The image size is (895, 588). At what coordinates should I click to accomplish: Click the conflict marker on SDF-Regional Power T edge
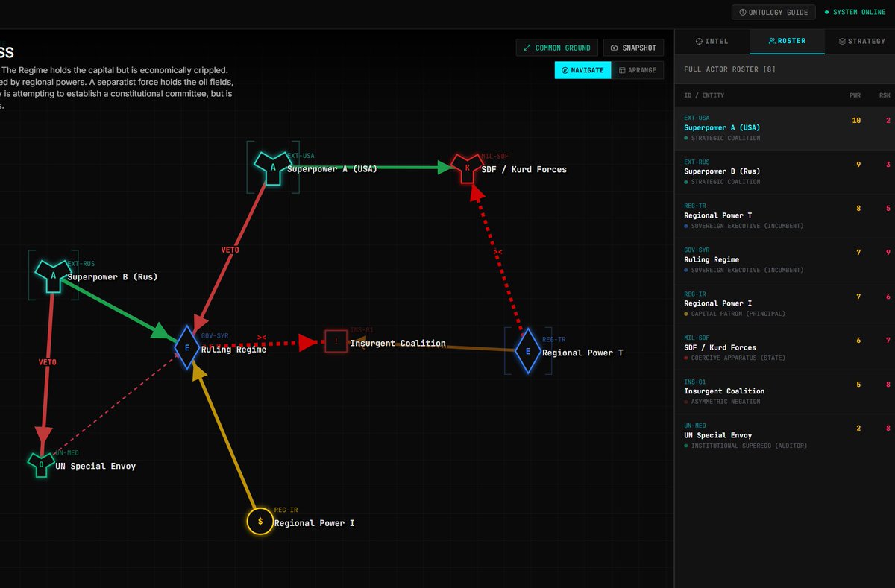(x=498, y=253)
